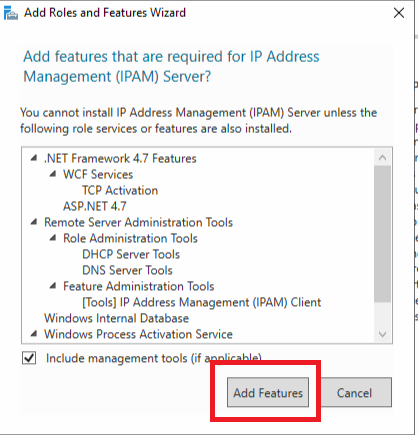
Task: Select DNS Server Tools item
Action: coord(127,270)
